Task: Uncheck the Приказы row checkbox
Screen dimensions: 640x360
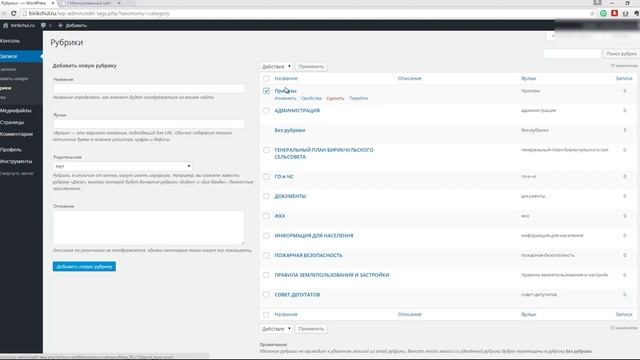Action: [x=266, y=91]
